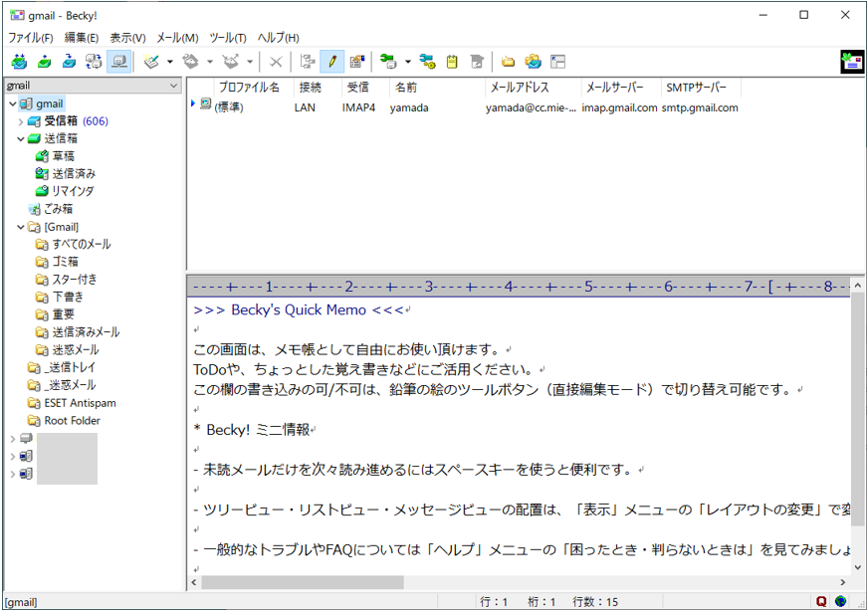Click the imap.gmail.com server cell
Screen dimensions: 868x611
619,107
